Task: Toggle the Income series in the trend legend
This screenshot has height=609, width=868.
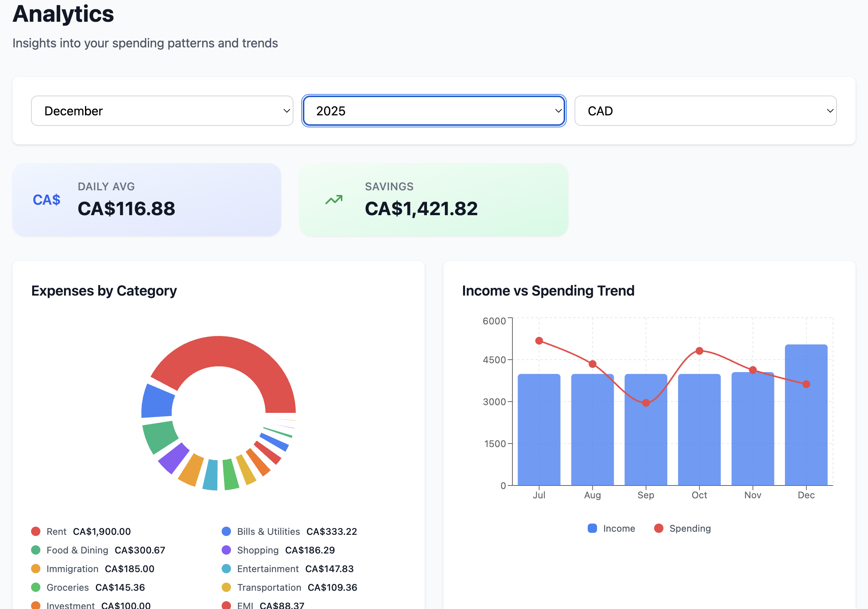Action: pos(610,528)
